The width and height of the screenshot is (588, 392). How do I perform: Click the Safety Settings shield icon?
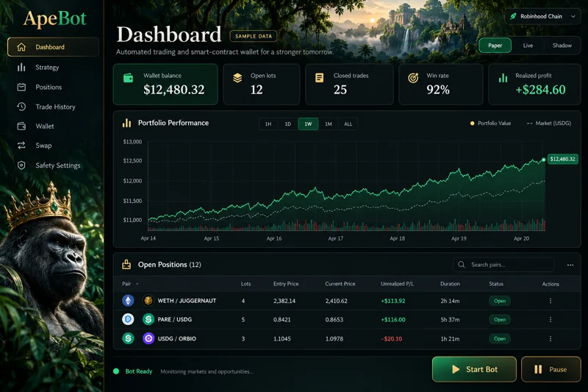click(x=21, y=165)
